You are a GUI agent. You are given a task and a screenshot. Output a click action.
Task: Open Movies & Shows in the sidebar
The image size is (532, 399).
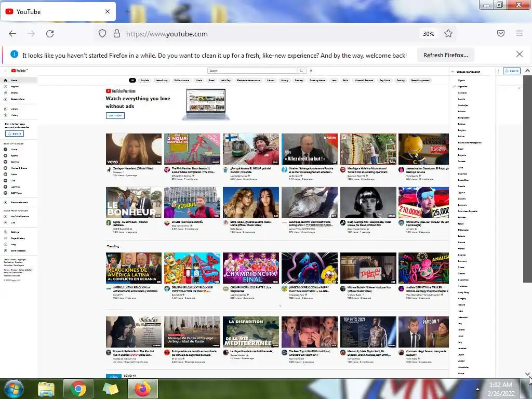(x=19, y=168)
